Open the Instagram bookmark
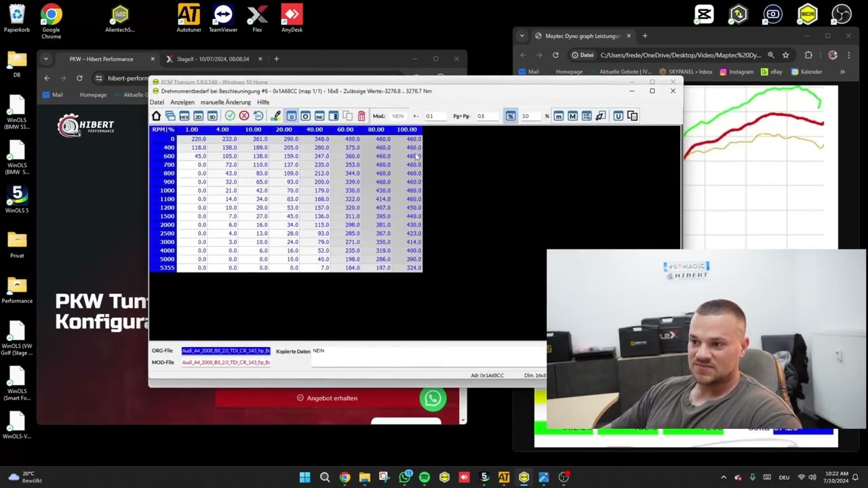Image resolution: width=868 pixels, height=488 pixels. click(x=736, y=72)
